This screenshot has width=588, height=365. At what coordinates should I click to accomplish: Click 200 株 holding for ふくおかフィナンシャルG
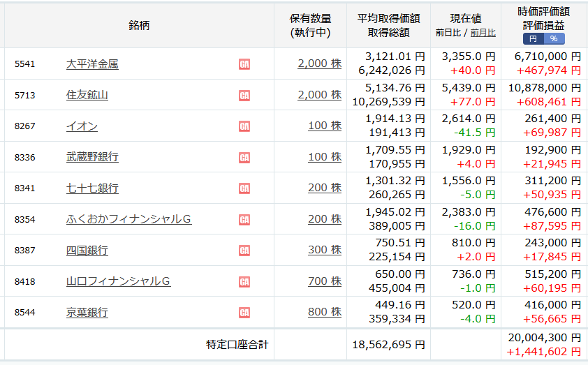[x=325, y=219]
